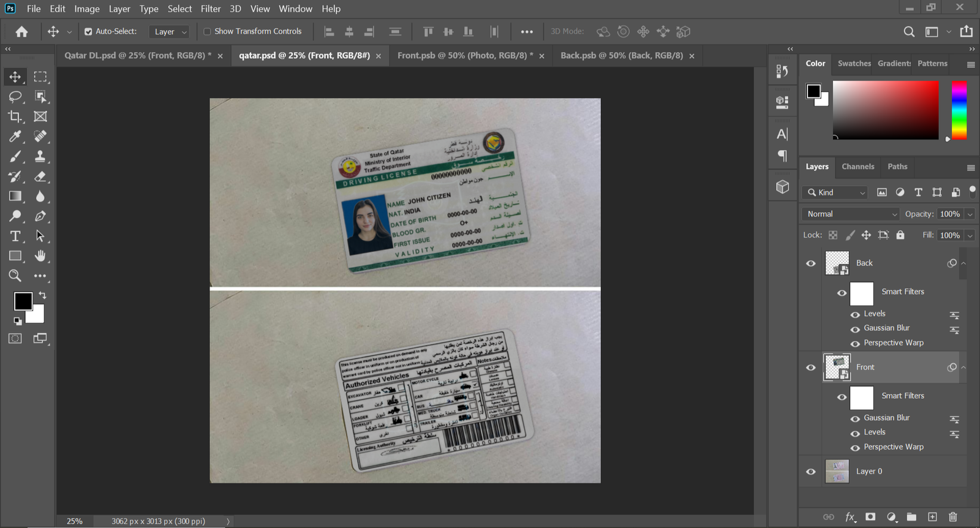
Task: Filter layers by type layers
Action: (918, 192)
